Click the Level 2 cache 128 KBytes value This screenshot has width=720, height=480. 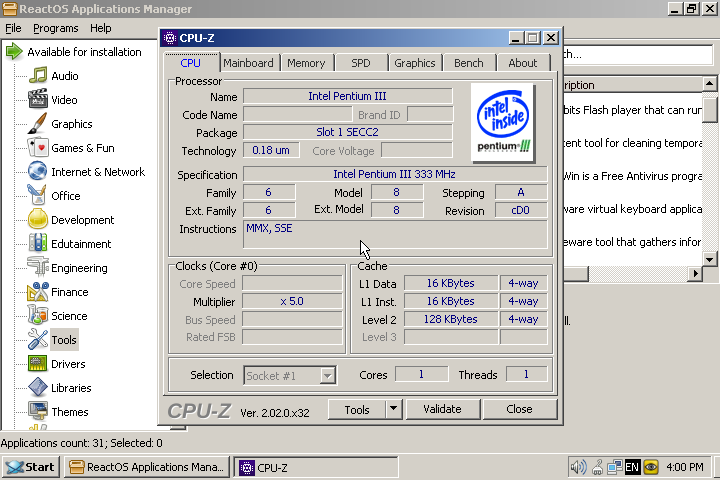450,319
